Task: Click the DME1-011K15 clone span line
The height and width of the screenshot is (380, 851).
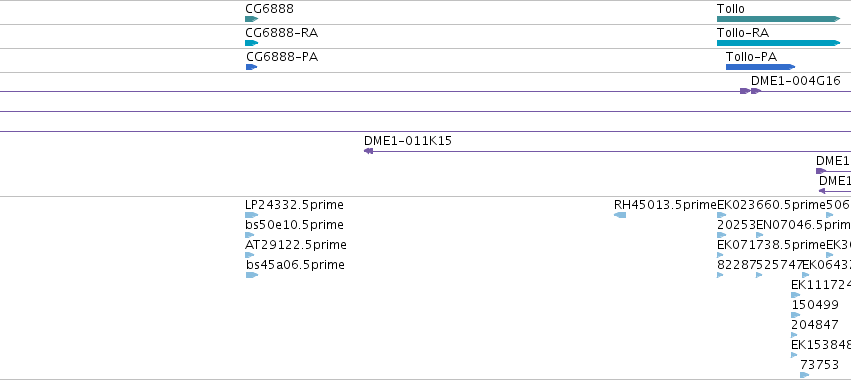Action: pyautogui.click(x=607, y=151)
